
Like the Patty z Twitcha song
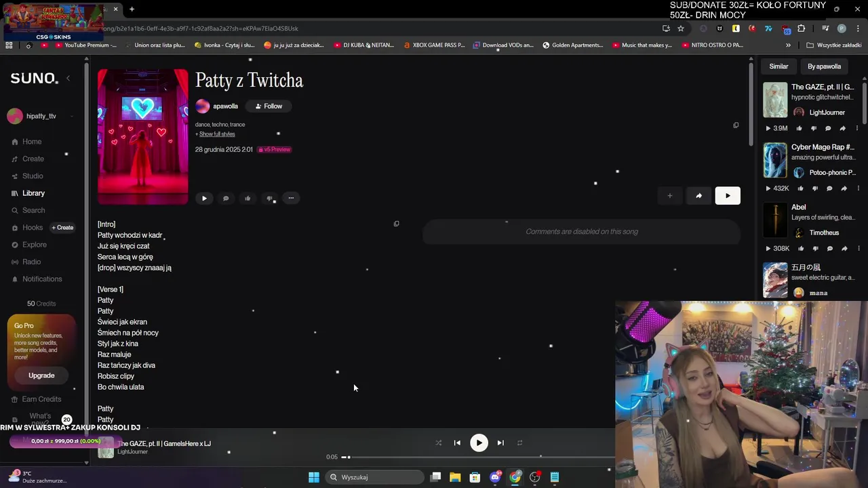pyautogui.click(x=248, y=199)
